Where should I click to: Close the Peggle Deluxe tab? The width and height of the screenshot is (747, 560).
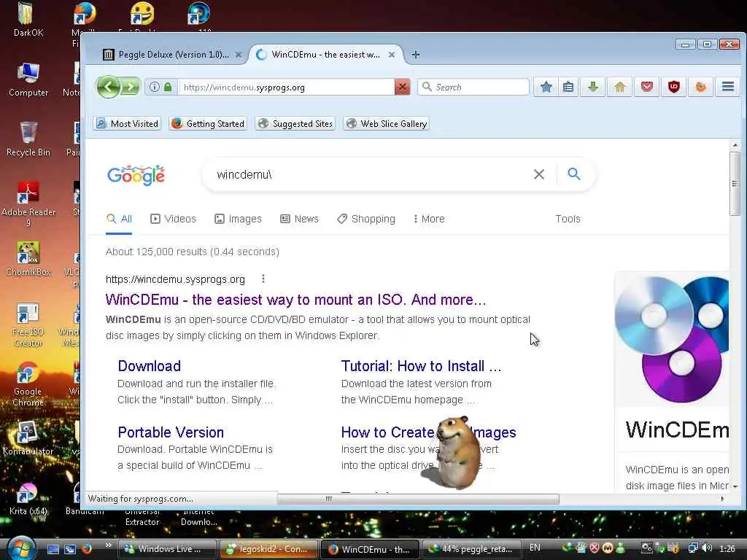click(239, 55)
